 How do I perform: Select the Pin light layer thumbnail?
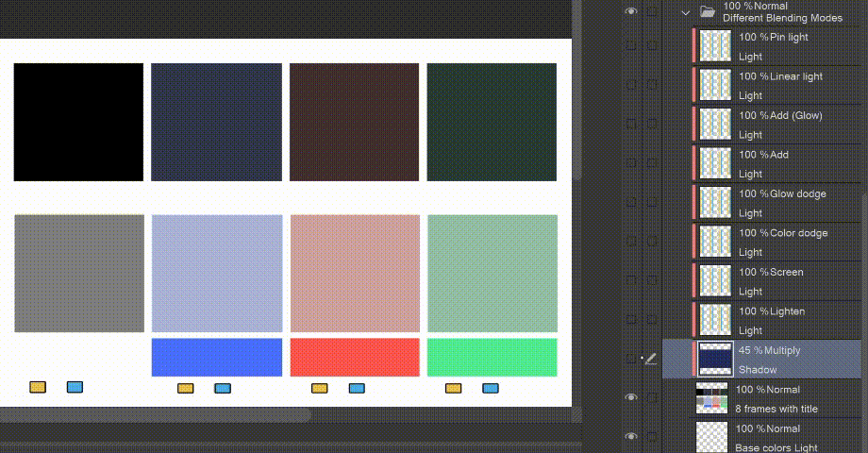[715, 46]
